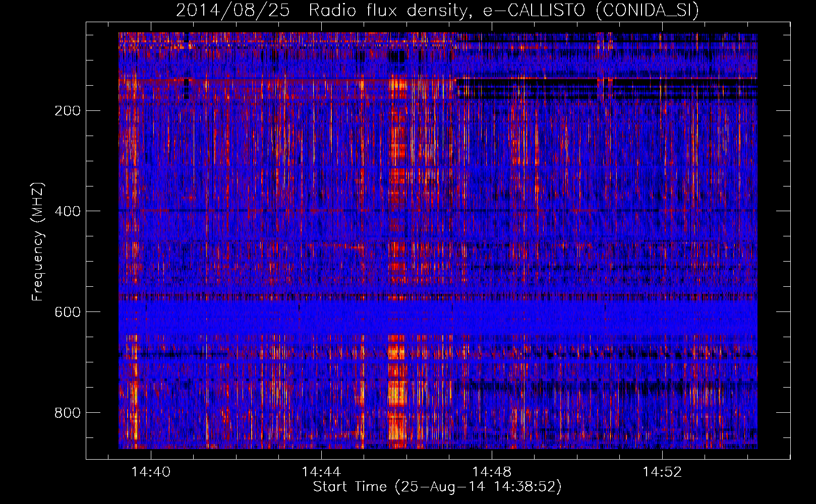The height and width of the screenshot is (504, 816).
Task: Select the 14:48 time tick label
Action: click(492, 472)
